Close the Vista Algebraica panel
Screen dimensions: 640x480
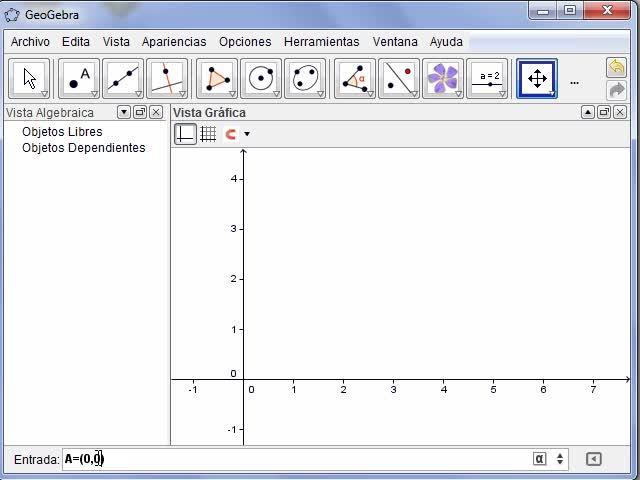click(x=156, y=112)
